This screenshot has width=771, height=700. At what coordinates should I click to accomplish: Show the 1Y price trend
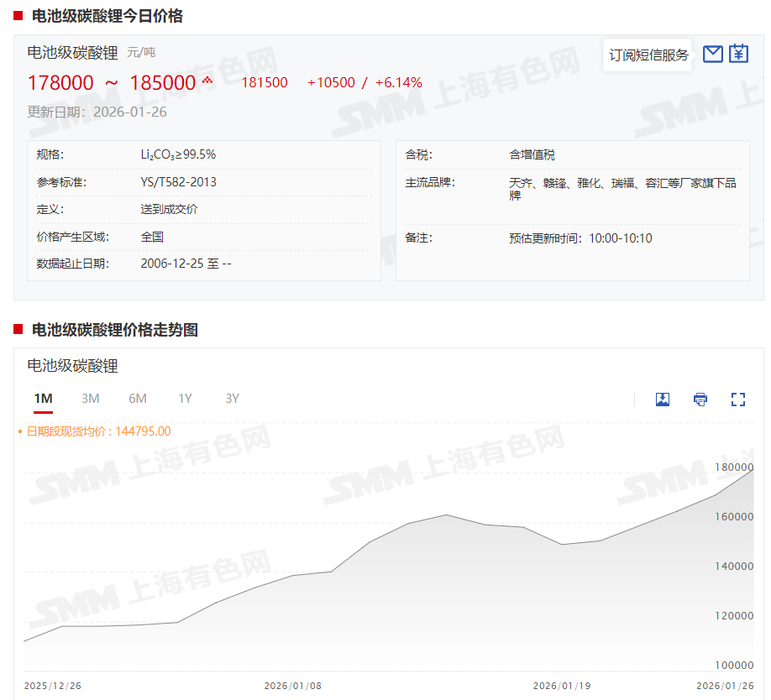185,399
